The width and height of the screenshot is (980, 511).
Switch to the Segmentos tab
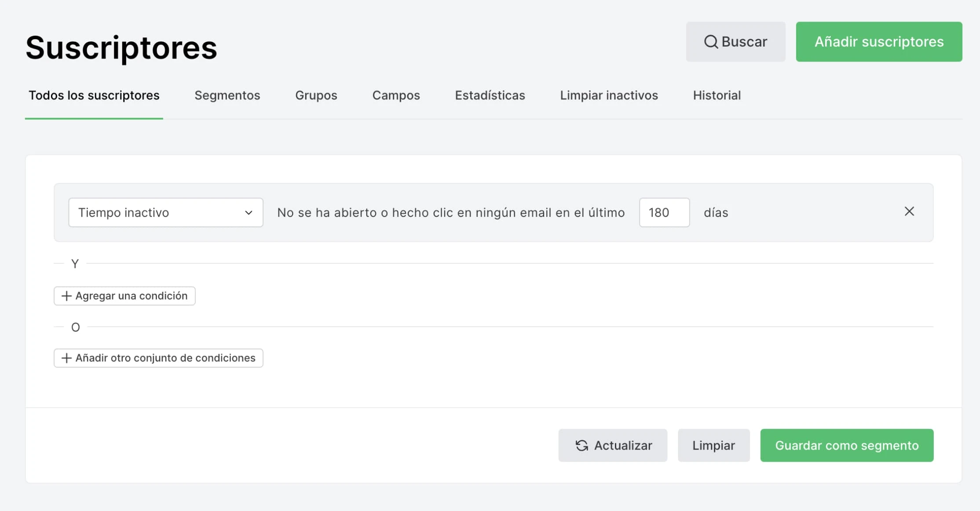point(227,95)
